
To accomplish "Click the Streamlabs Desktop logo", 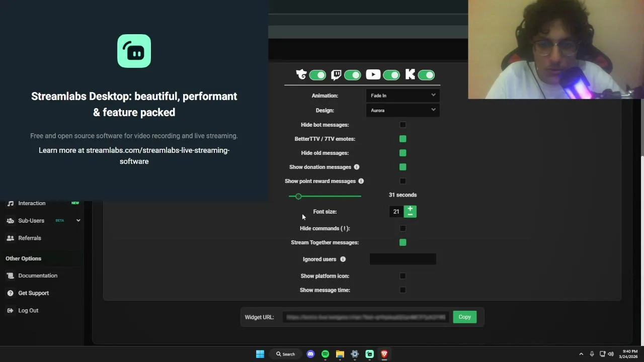I will [134, 51].
